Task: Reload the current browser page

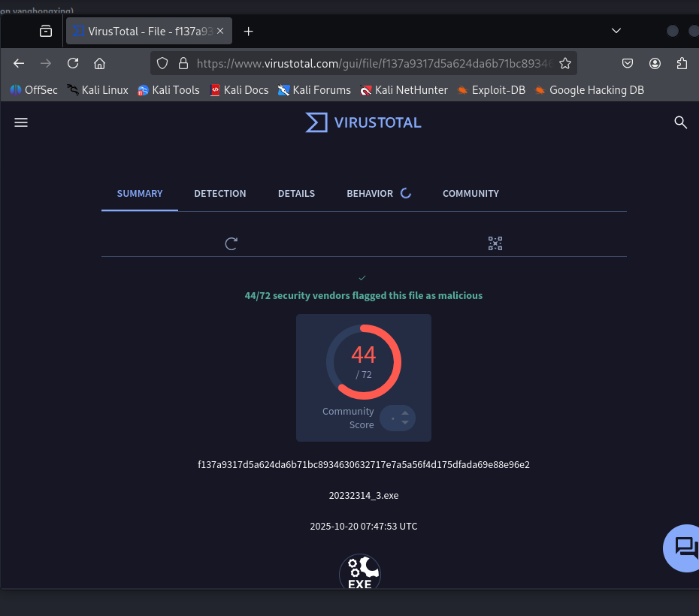Action: [73, 63]
